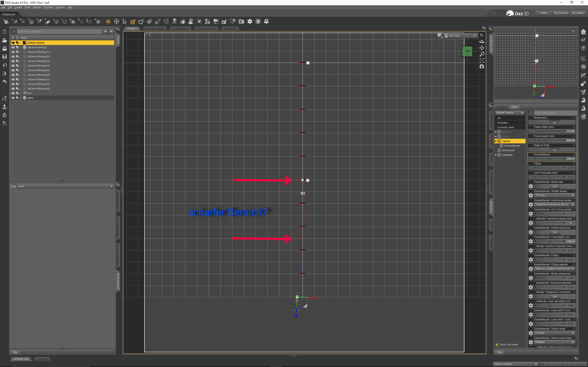Image resolution: width=588 pixels, height=367 pixels.
Task: Click the Undo arrow in left sidebar
Action: point(4,82)
